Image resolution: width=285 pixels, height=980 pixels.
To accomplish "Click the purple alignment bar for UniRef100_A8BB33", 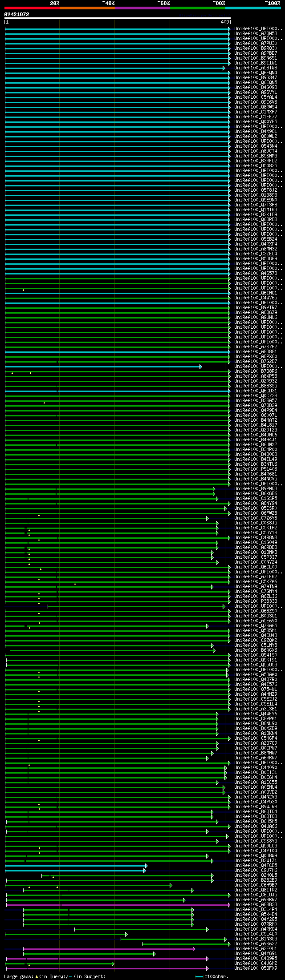I will pos(118,905).
